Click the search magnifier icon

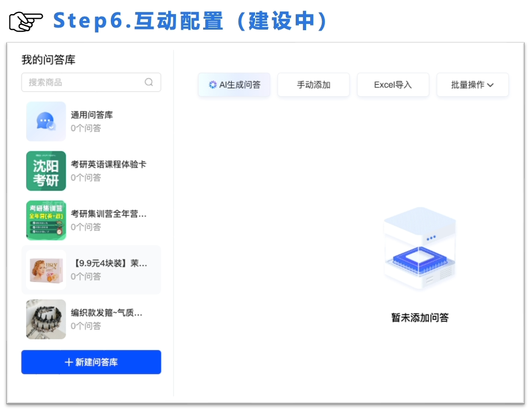149,82
